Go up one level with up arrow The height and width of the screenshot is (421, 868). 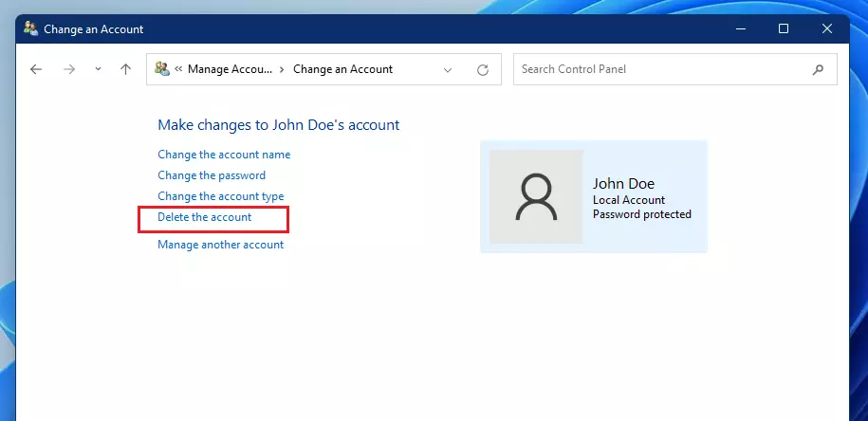pyautogui.click(x=125, y=69)
